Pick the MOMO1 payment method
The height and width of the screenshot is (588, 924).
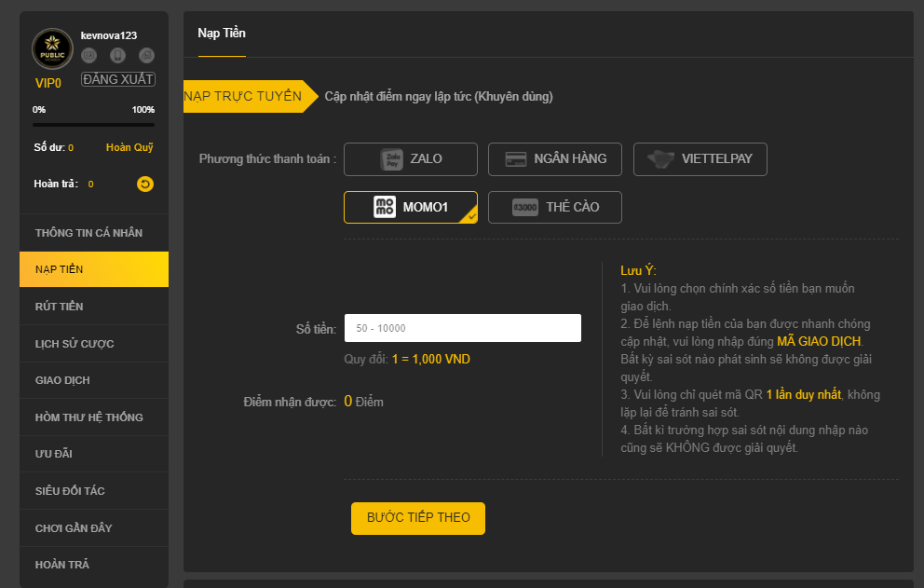pos(410,207)
